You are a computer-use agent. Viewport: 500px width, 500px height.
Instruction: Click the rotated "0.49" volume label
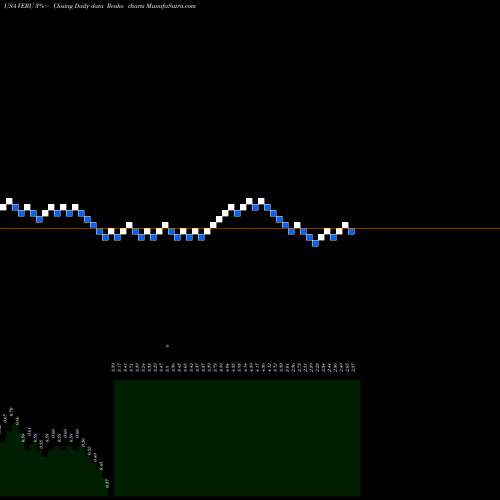95,457
